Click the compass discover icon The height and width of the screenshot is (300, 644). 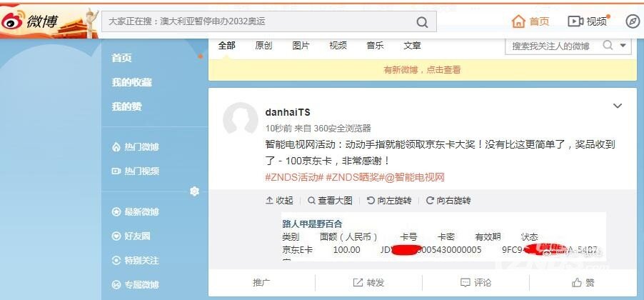(x=633, y=21)
